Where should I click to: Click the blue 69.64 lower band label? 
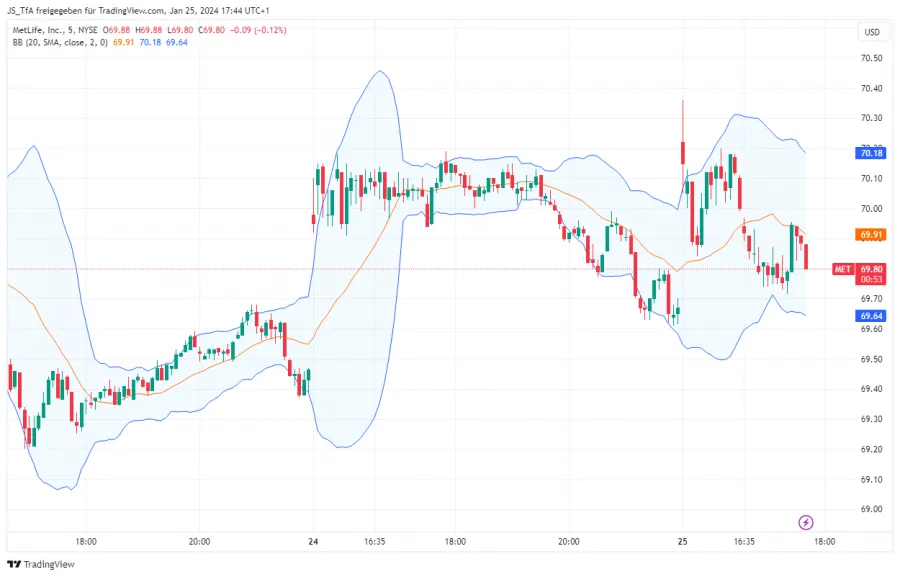point(870,316)
